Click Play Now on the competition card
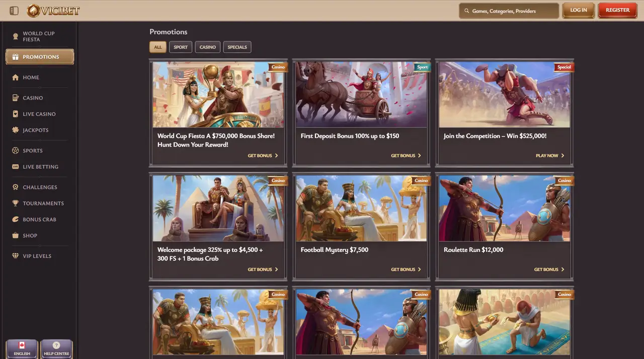The height and width of the screenshot is (359, 644). (550, 156)
